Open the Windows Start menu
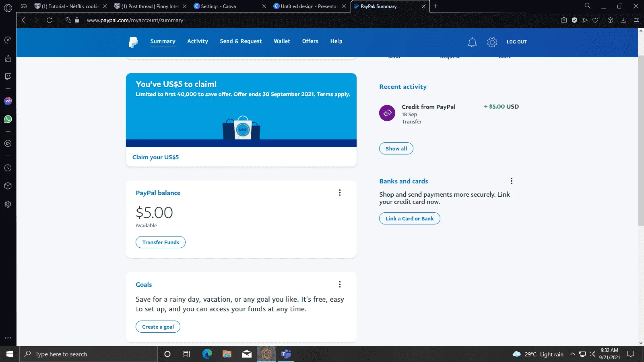 point(10,354)
